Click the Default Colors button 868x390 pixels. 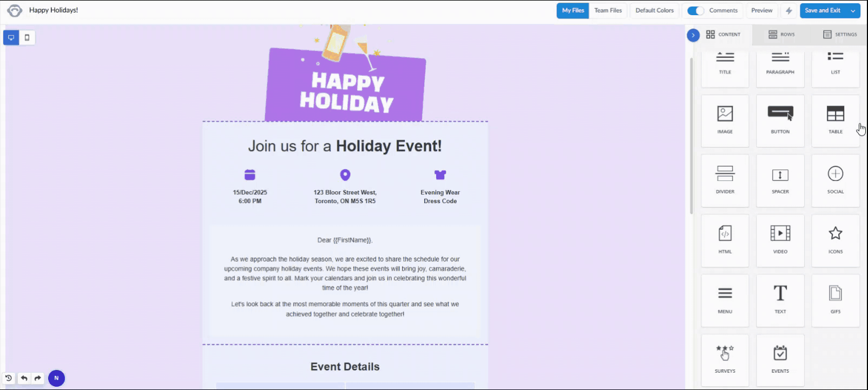point(654,10)
